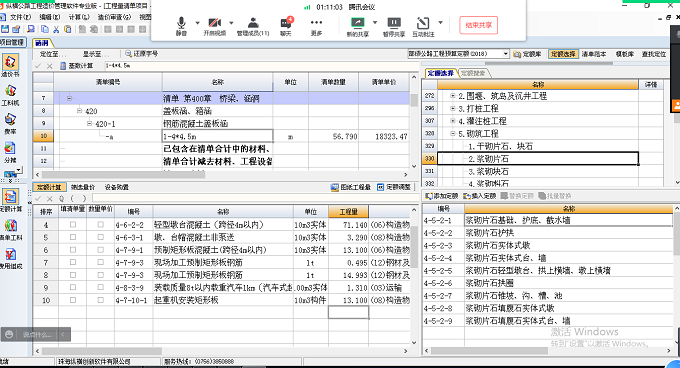Collapse the 5.砌筑工程 node
The width and height of the screenshot is (680, 368).
pos(453,134)
